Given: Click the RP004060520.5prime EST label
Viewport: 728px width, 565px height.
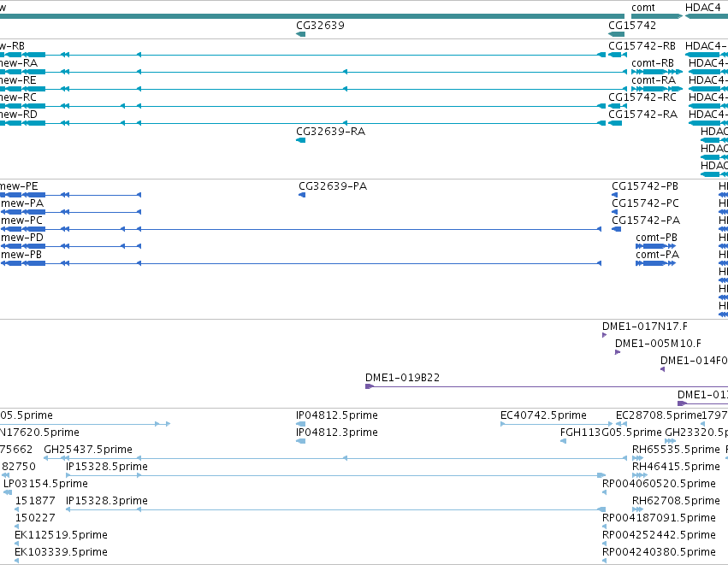Looking at the screenshot, I should click(x=659, y=485).
